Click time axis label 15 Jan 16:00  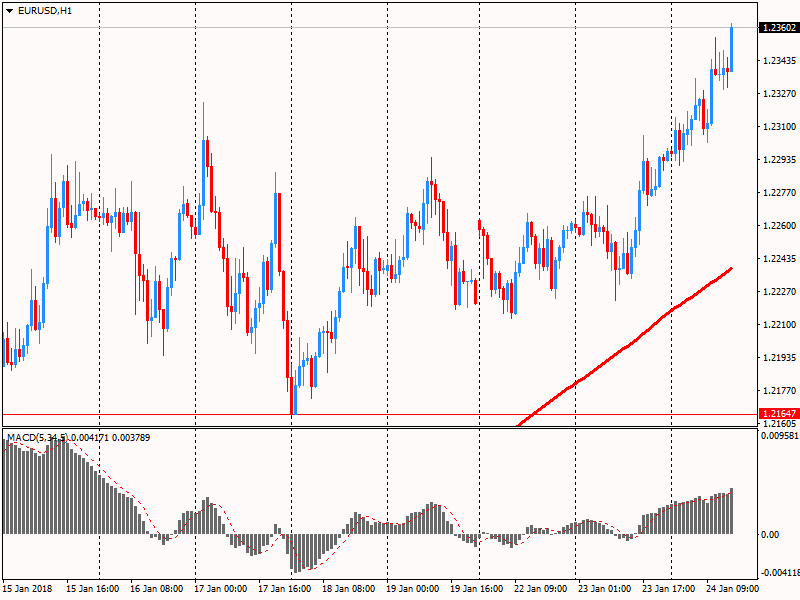(x=92, y=589)
